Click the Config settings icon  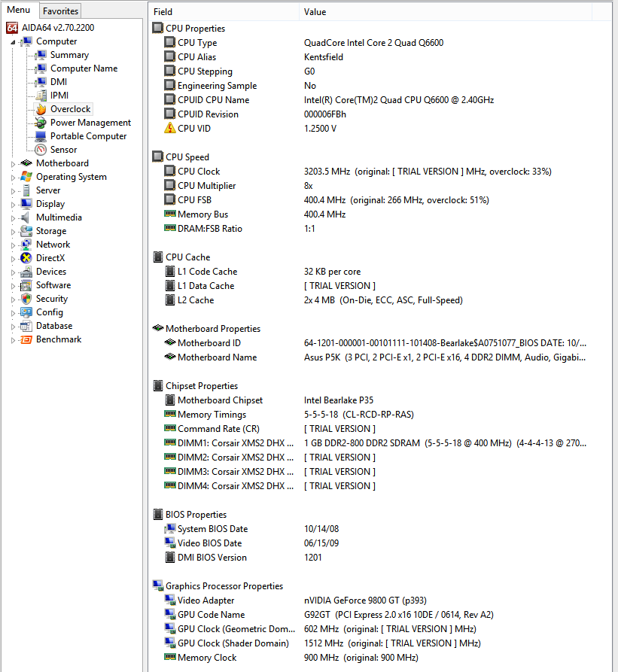click(26, 312)
